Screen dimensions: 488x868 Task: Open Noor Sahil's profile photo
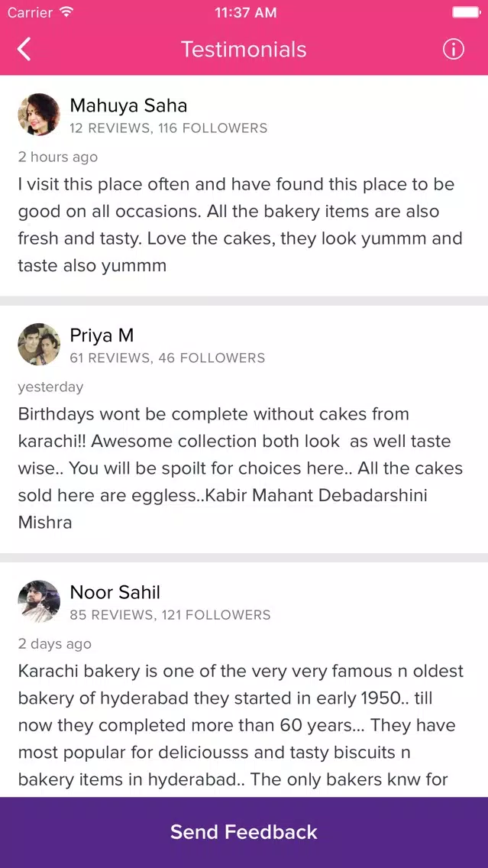pyautogui.click(x=39, y=601)
